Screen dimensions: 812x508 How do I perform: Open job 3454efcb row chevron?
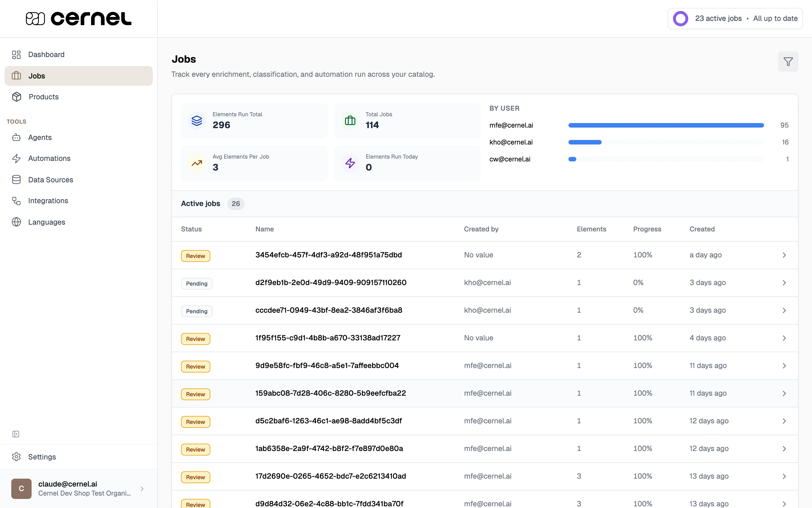coord(784,255)
